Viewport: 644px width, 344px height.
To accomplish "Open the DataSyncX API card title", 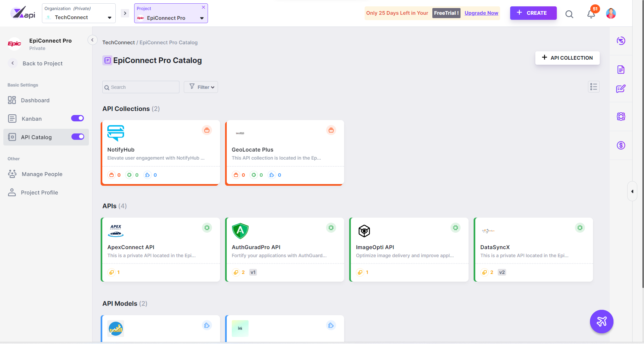I will tap(495, 247).
